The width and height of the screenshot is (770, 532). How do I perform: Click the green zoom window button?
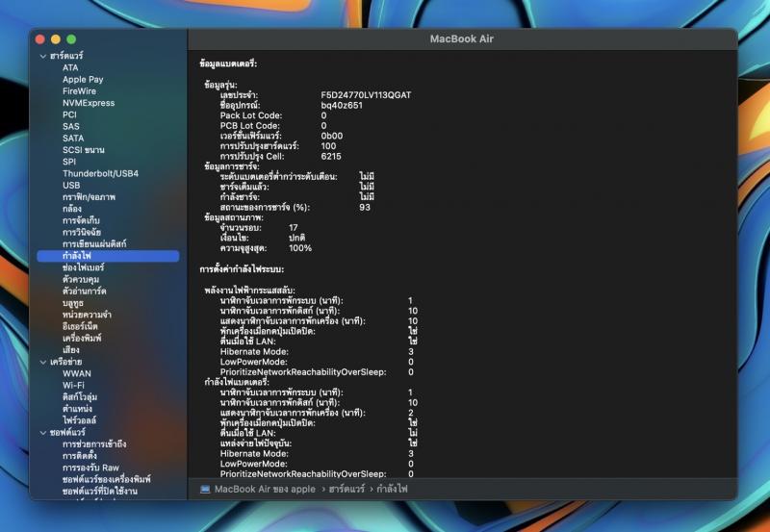(x=71, y=39)
